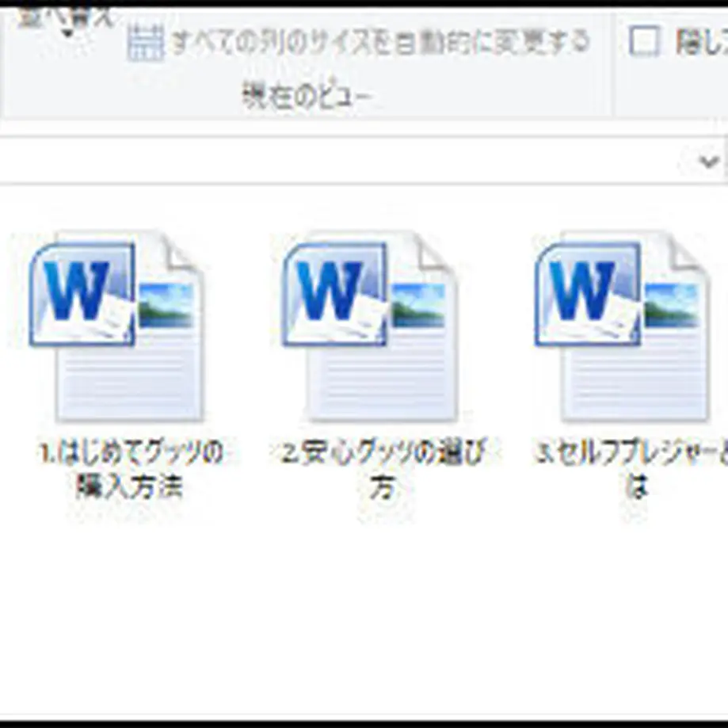This screenshot has height=728, width=728.
Task: Click the すべての列のサイズを自動的に変更する icon
Action: 146,44
